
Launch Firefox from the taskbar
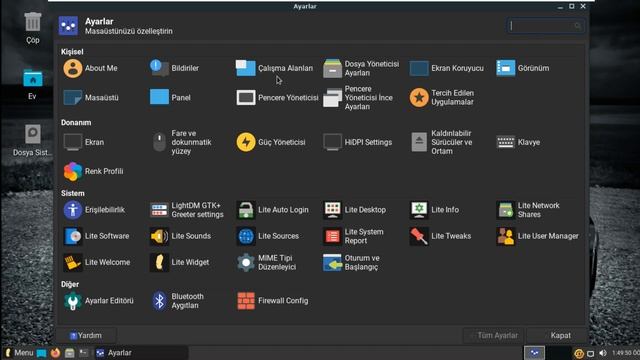[56, 353]
